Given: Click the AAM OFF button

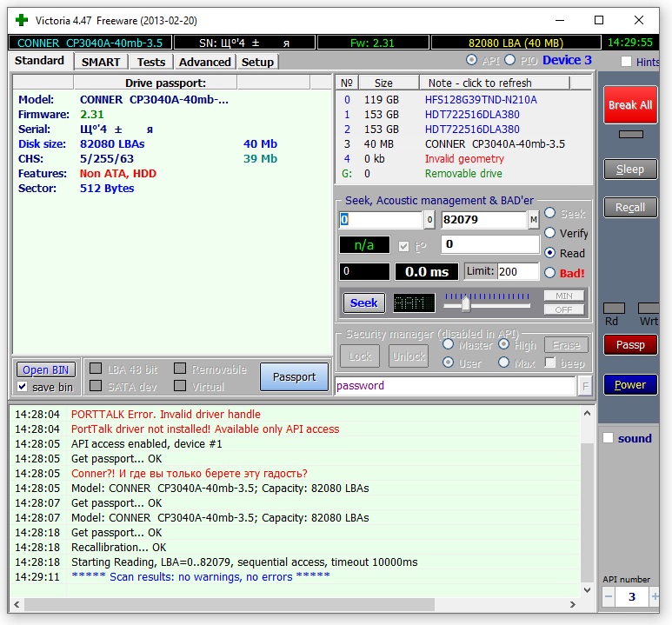Looking at the screenshot, I should click(x=564, y=310).
